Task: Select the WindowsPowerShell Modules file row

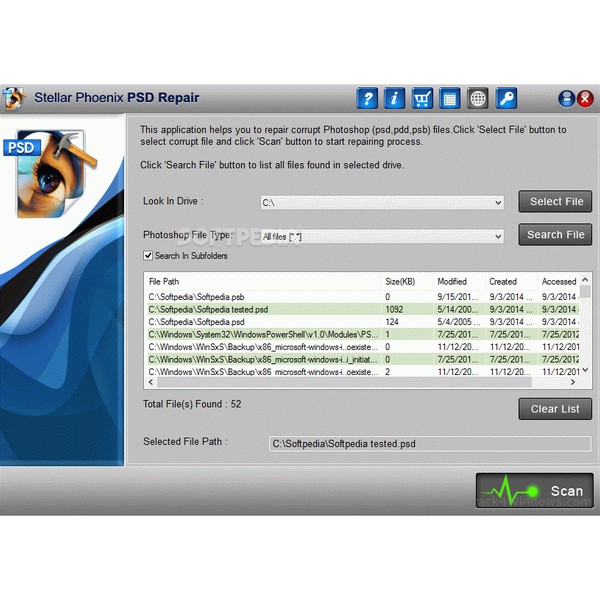Action: [363, 334]
